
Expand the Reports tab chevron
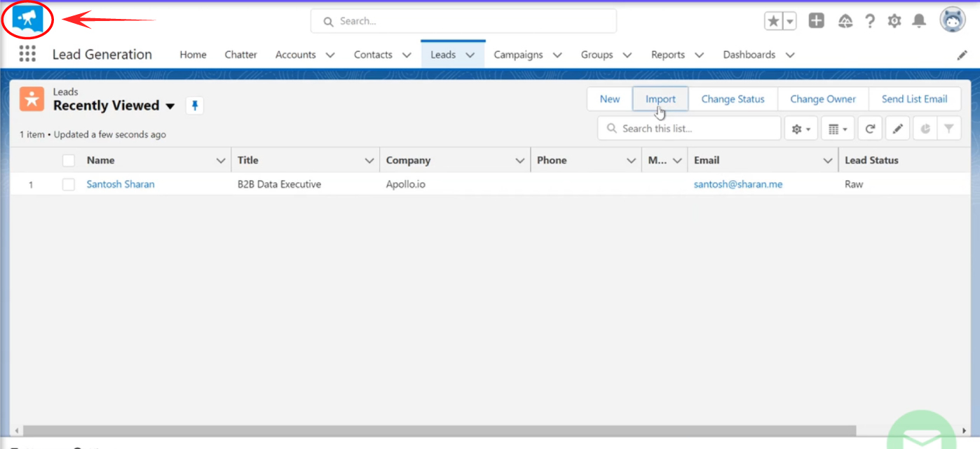tap(699, 55)
